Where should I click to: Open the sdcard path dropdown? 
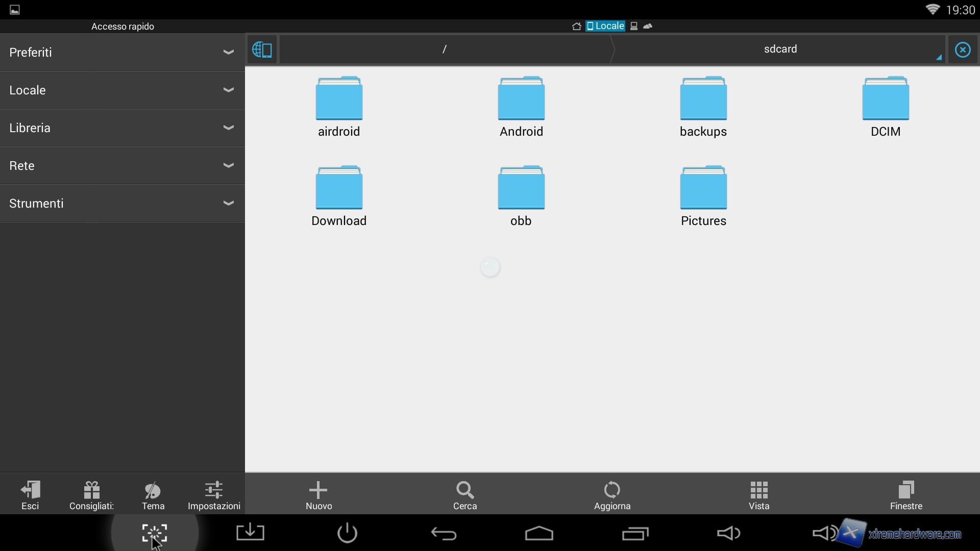(780, 49)
